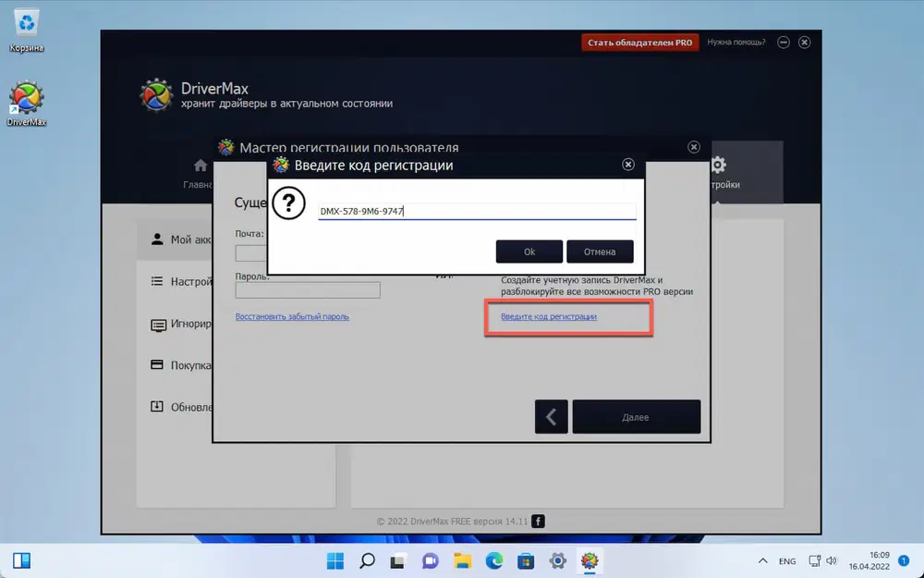Click the DriverMax logo in the header
The width and height of the screenshot is (924, 578).
click(157, 94)
